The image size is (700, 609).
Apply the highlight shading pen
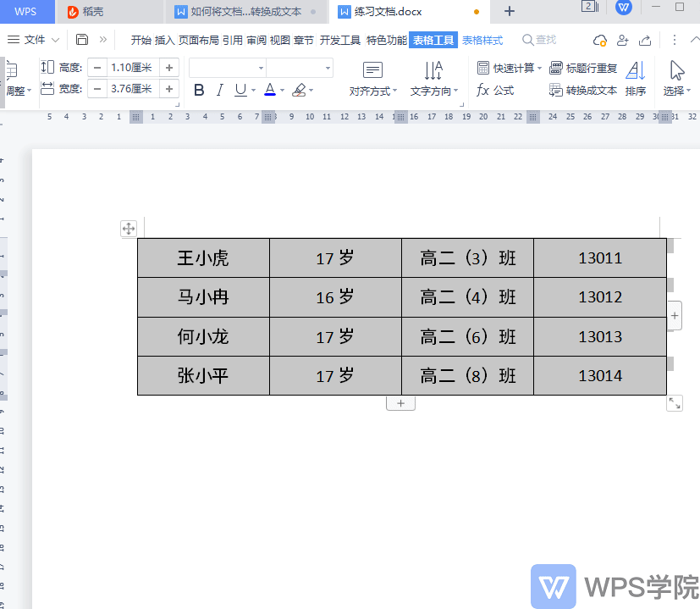[x=299, y=91]
